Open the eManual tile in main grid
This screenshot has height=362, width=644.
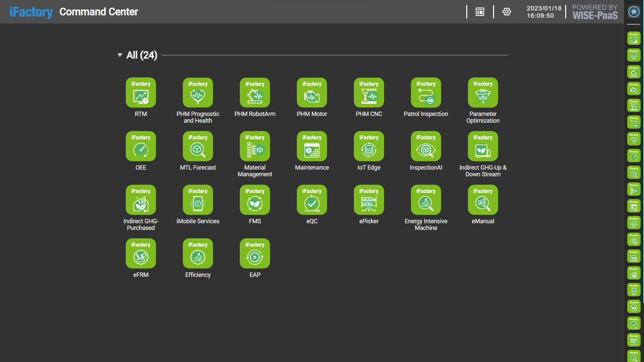[483, 200]
